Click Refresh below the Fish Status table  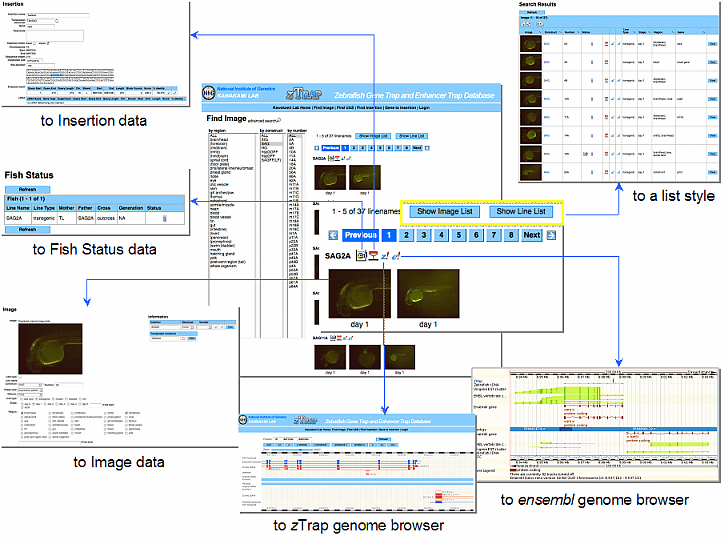click(27, 229)
